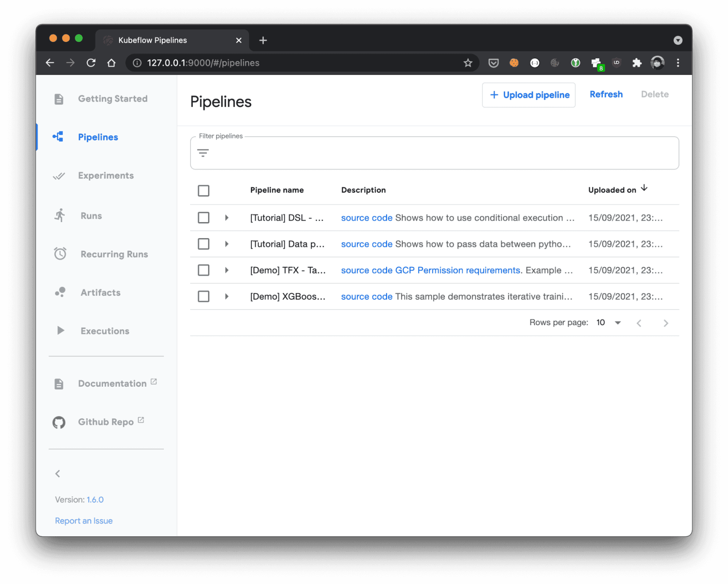The height and width of the screenshot is (584, 728).
Task: Sort by Uploaded on column arrow
Action: click(x=644, y=188)
